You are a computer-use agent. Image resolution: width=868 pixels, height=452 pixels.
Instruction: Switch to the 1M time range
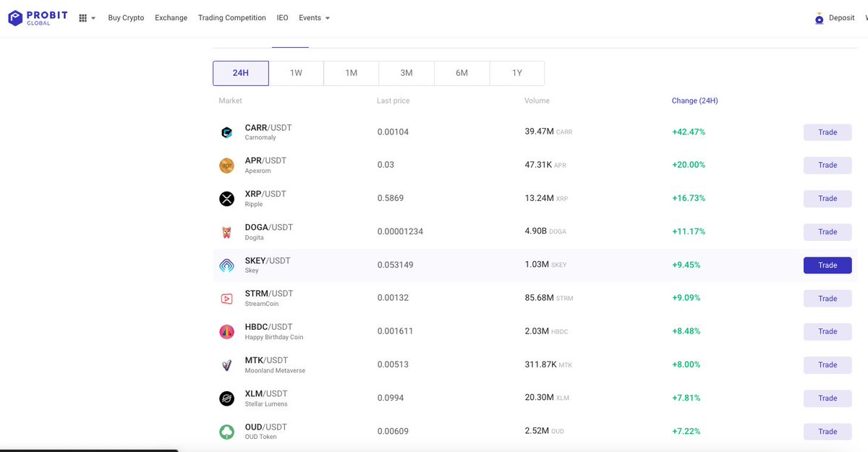click(351, 73)
